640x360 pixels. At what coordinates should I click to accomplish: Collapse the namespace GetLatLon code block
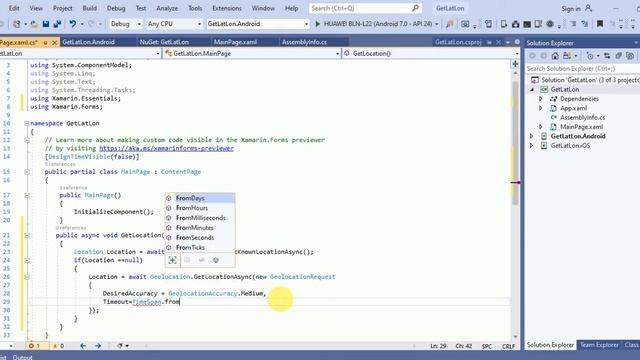pos(27,123)
